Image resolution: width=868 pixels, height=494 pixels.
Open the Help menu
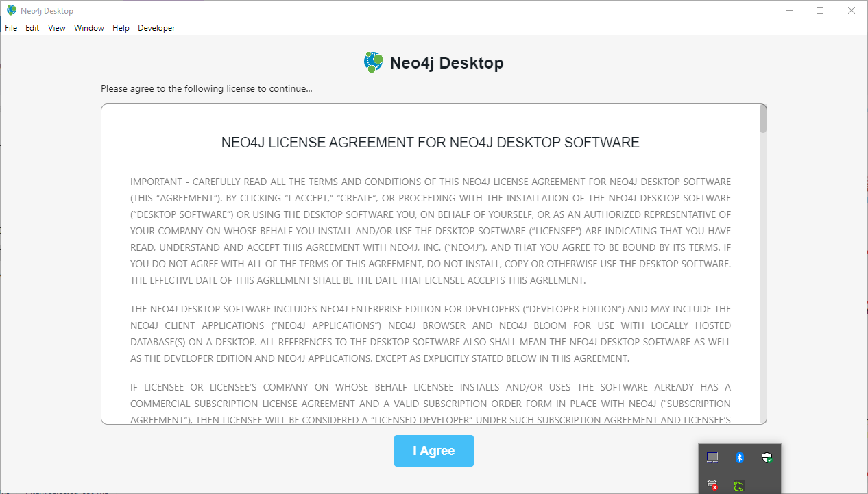coord(121,28)
